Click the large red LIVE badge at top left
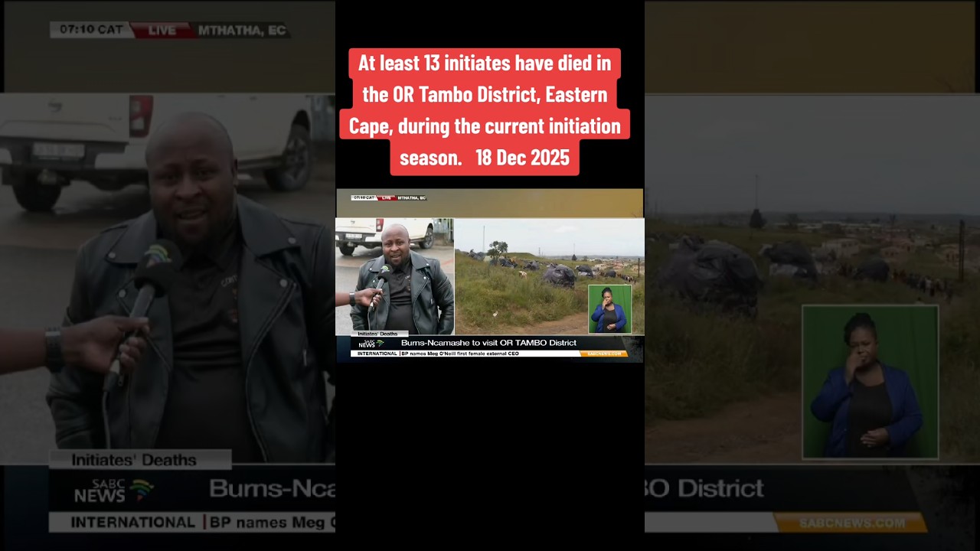The image size is (980, 551). pos(162,31)
